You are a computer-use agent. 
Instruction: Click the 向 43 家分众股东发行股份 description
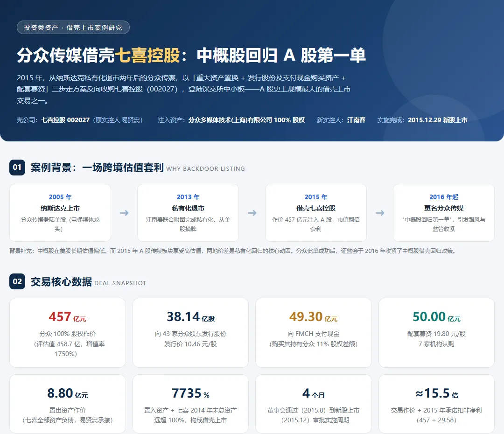click(190, 339)
